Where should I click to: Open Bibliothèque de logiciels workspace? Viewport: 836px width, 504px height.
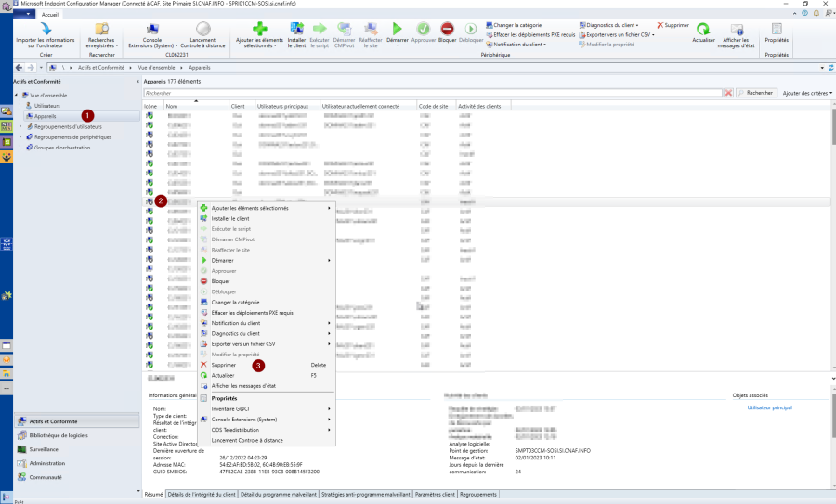tap(77, 435)
